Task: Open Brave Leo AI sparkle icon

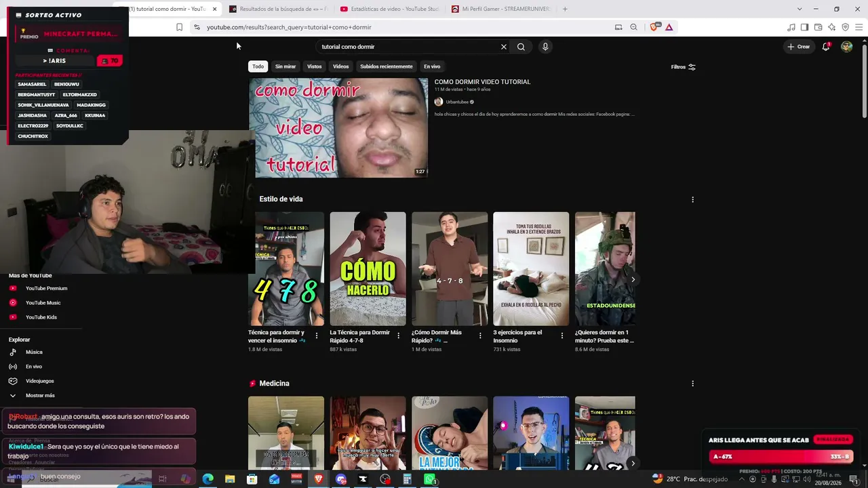Action: click(831, 27)
